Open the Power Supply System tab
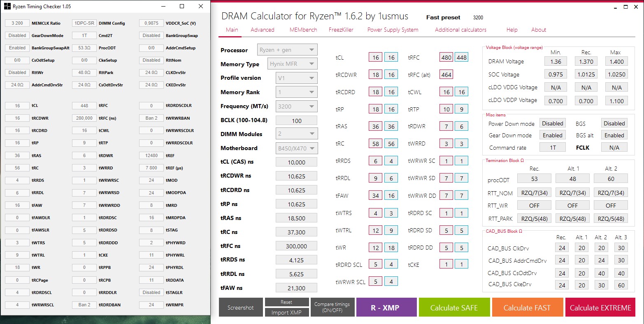The image size is (644, 324). pos(393,30)
